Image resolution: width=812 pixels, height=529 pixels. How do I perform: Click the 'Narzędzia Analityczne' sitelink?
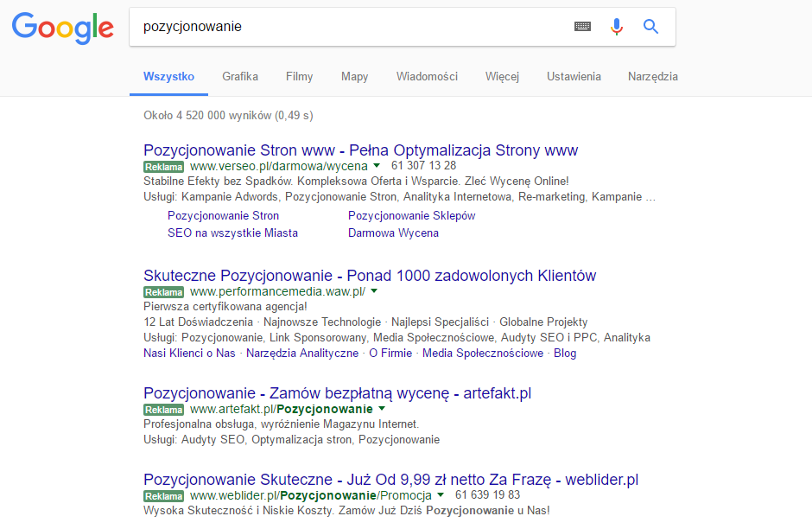click(x=301, y=354)
